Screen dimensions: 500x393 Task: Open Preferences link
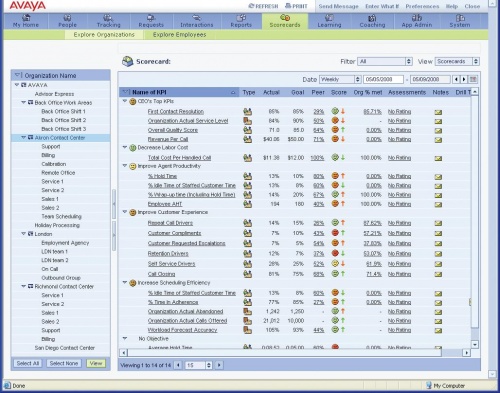pyautogui.click(x=422, y=6)
